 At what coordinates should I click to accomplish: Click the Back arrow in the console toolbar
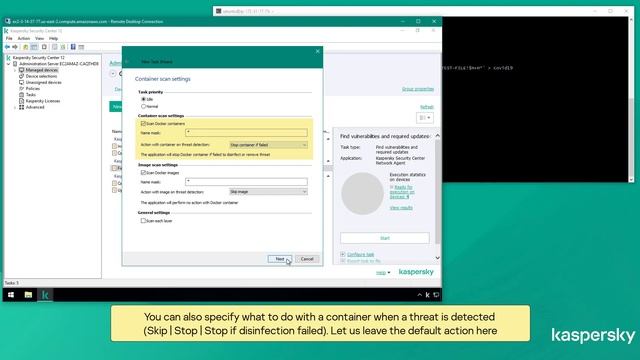(7, 47)
